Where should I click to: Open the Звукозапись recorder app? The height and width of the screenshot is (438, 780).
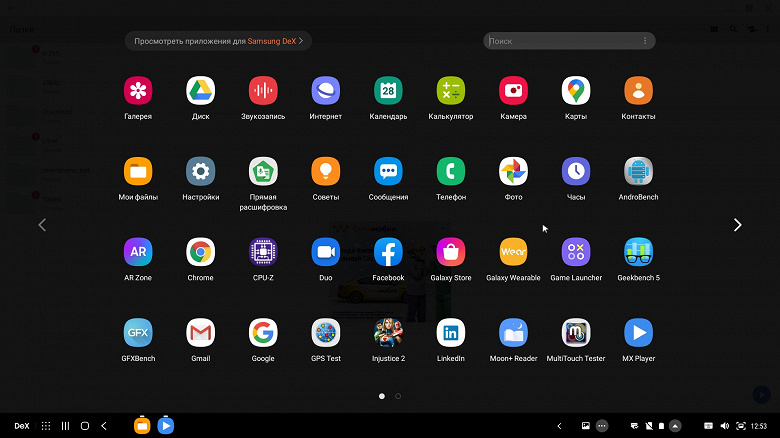[x=263, y=91]
